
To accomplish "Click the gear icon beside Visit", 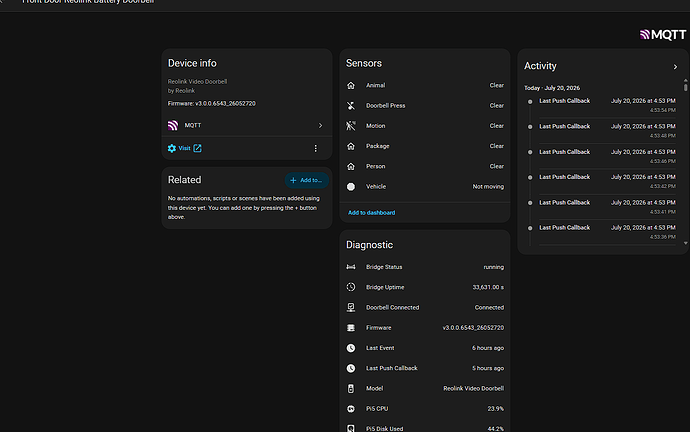I will (172, 148).
